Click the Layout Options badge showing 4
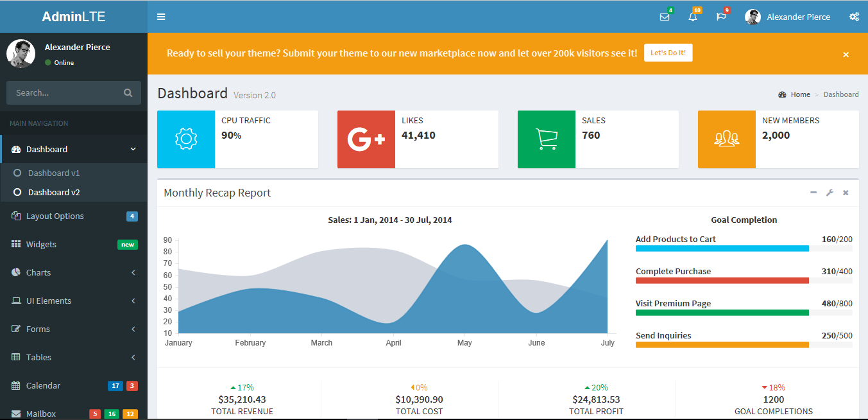868x420 pixels. click(132, 216)
